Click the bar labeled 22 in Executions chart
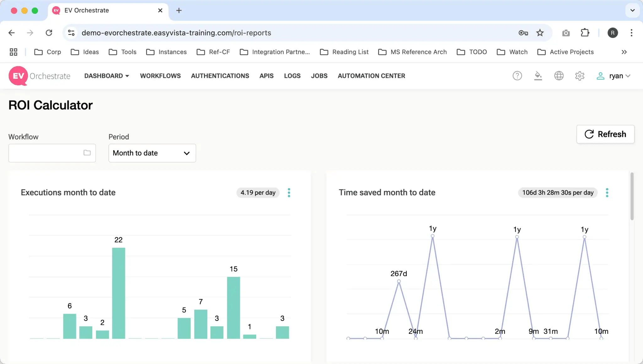This screenshot has width=643, height=364. click(119, 293)
